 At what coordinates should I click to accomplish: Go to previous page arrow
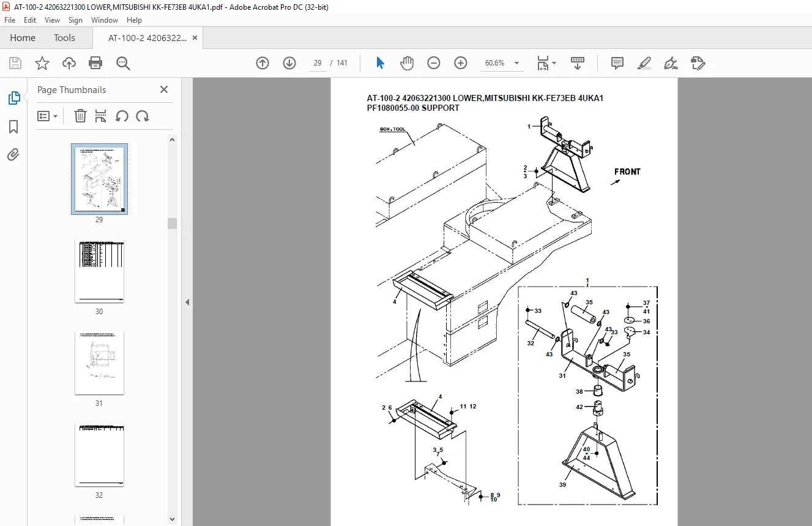[263, 63]
